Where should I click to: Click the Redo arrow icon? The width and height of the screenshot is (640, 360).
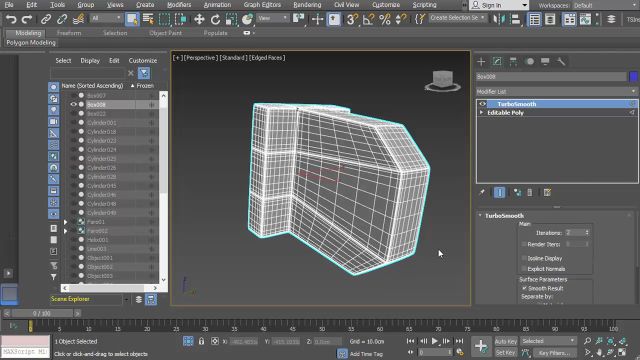[27, 19]
